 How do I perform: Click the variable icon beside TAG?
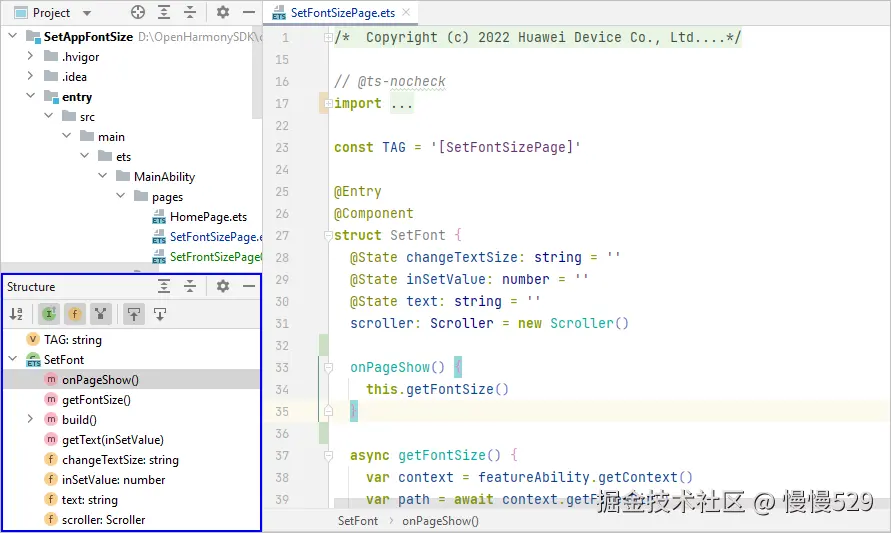point(33,339)
